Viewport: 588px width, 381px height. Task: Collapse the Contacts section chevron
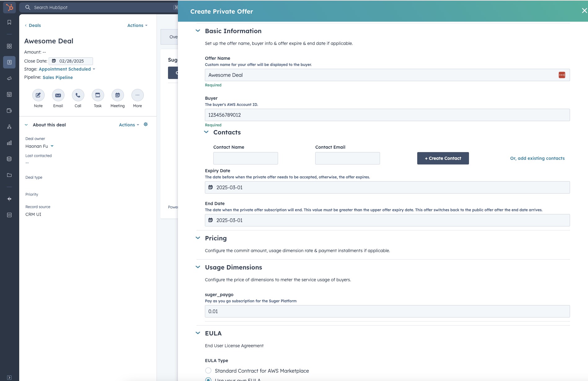tap(206, 132)
